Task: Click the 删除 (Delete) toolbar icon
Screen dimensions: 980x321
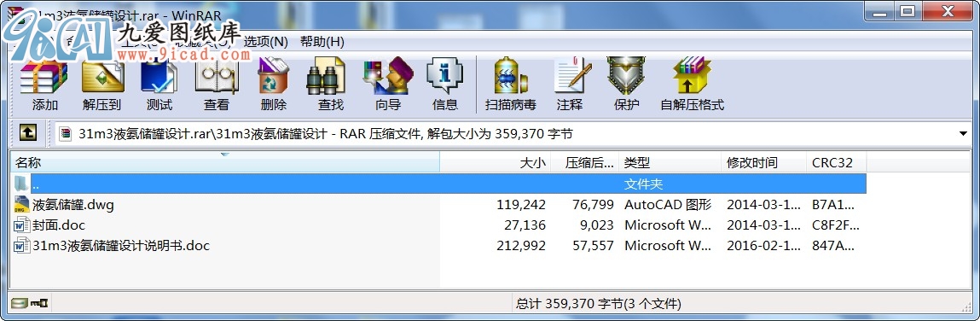Action: (273, 85)
